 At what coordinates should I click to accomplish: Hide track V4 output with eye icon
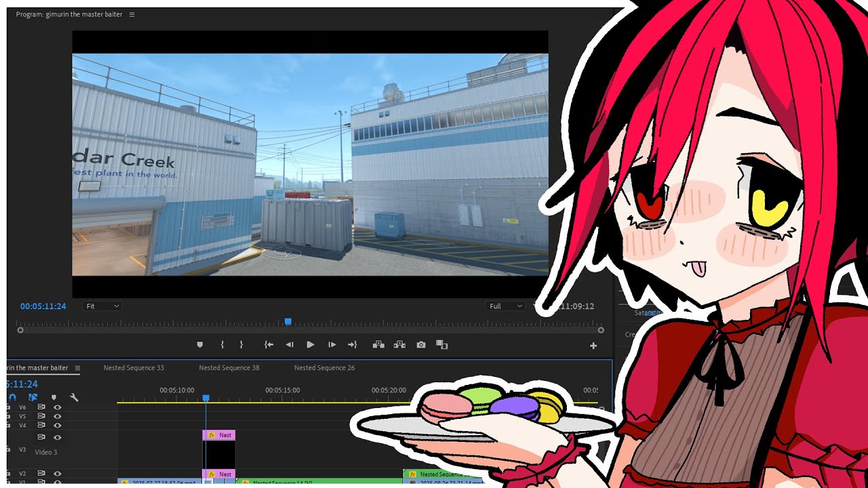58,425
